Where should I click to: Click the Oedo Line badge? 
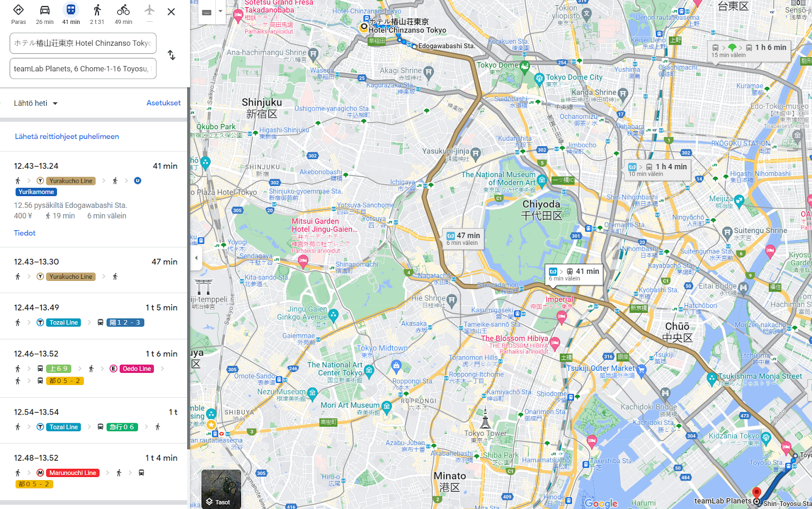click(x=137, y=369)
